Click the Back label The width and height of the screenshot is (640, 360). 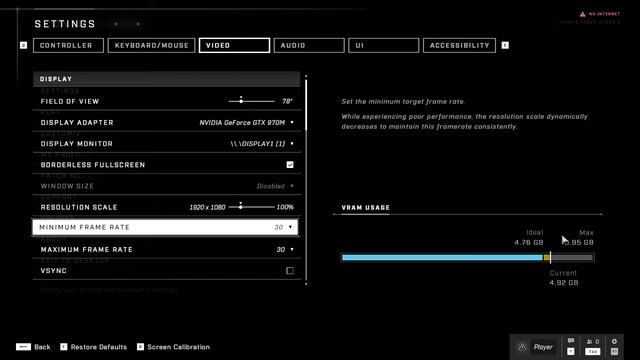tap(42, 347)
